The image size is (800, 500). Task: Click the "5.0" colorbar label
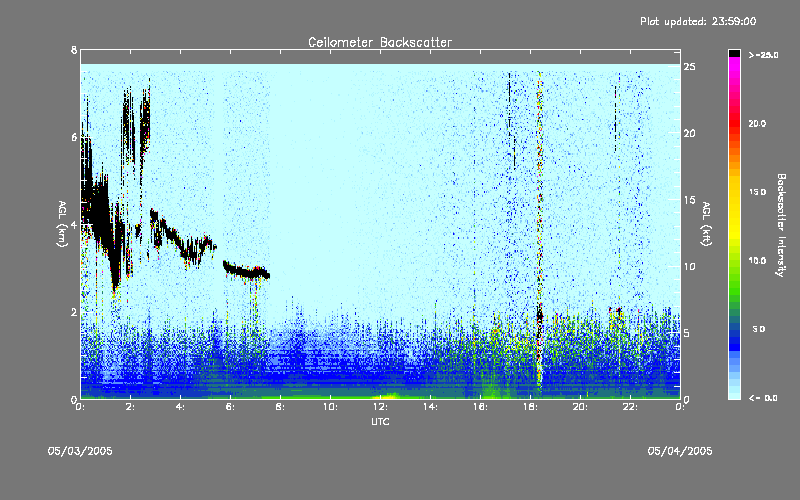coord(759,329)
